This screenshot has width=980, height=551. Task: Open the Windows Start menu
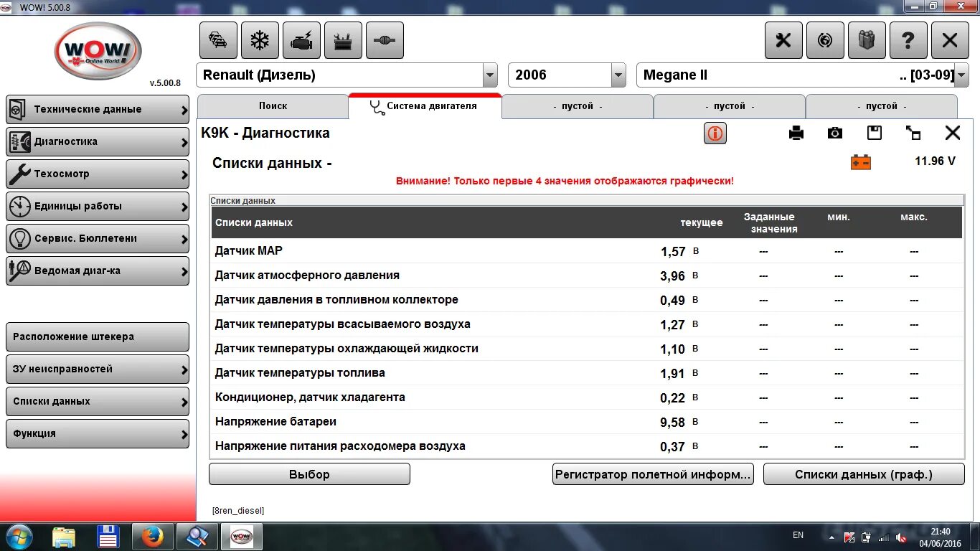pyautogui.click(x=19, y=537)
